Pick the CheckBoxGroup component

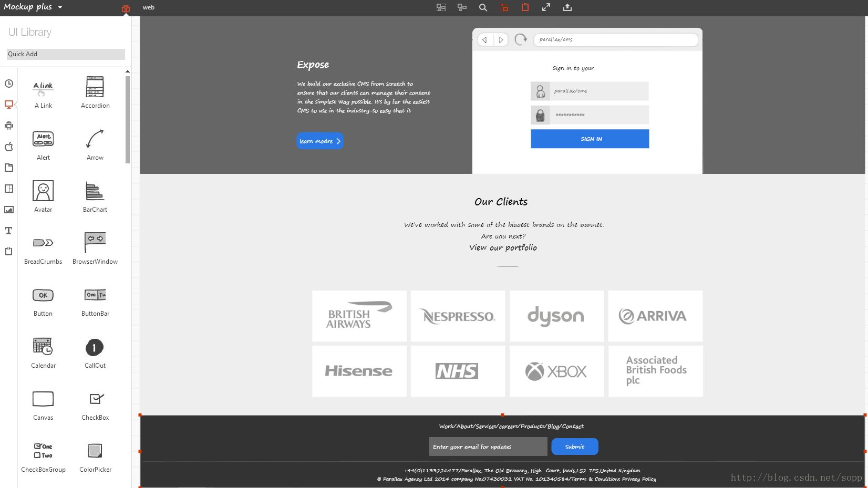pos(43,456)
